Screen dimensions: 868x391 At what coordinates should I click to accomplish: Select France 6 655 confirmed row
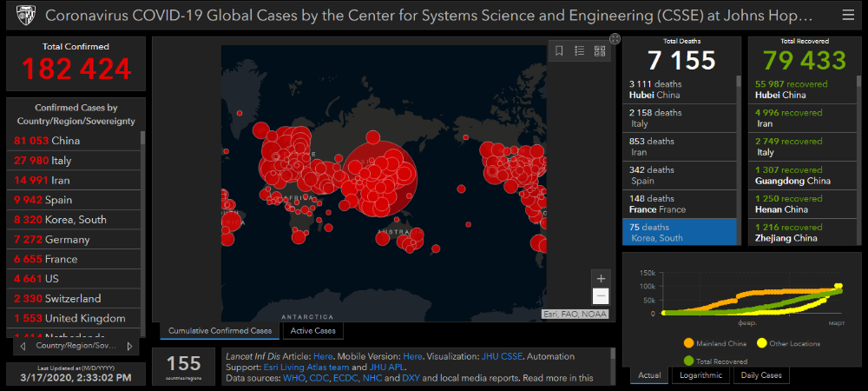(x=74, y=259)
